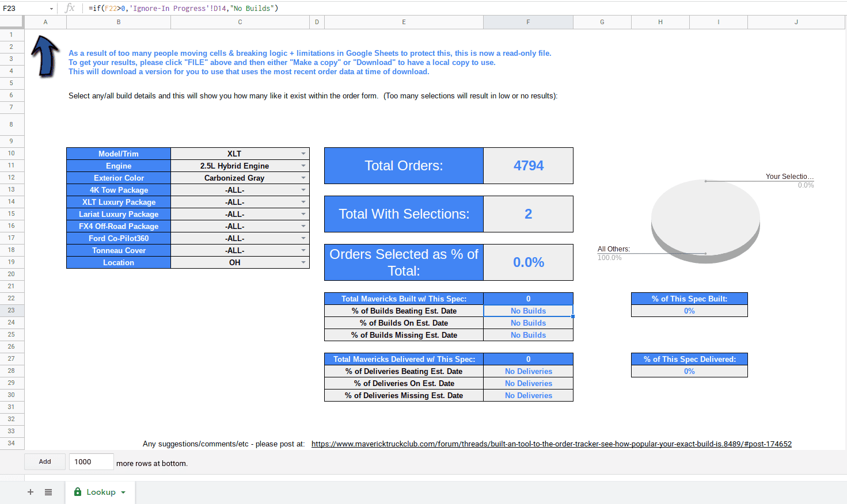This screenshot has height=504, width=847.
Task: Click the 'Total Orders:' label
Action: (404, 166)
